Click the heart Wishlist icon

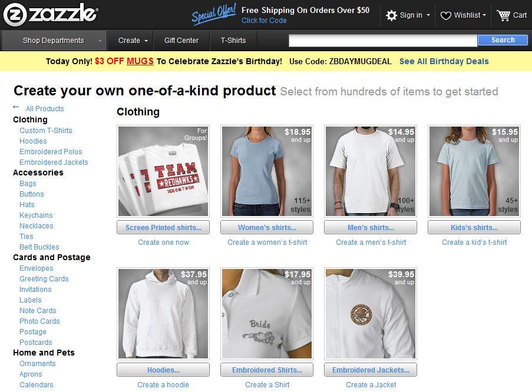pos(445,16)
